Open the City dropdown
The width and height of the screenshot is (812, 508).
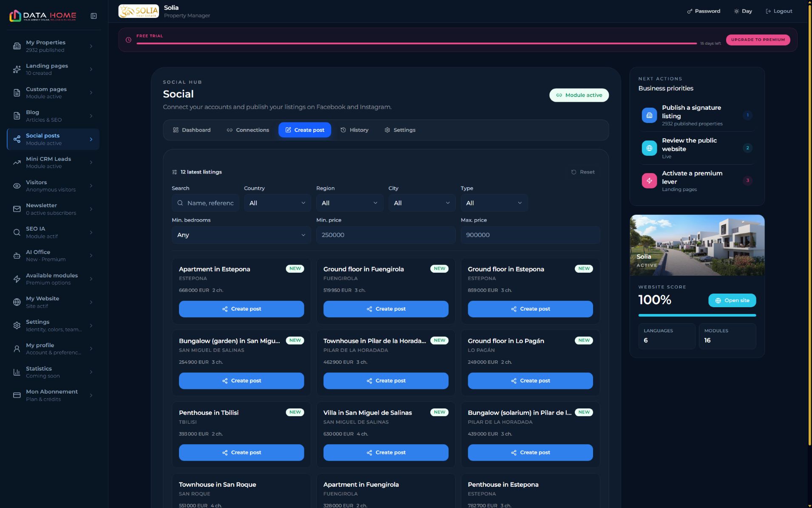422,203
